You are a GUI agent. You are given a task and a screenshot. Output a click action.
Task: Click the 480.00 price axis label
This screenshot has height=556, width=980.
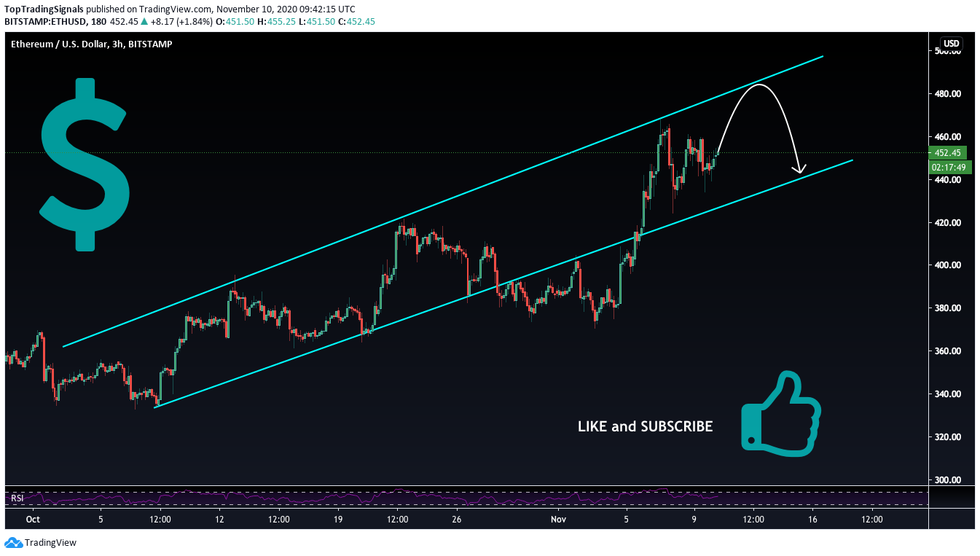[946, 94]
